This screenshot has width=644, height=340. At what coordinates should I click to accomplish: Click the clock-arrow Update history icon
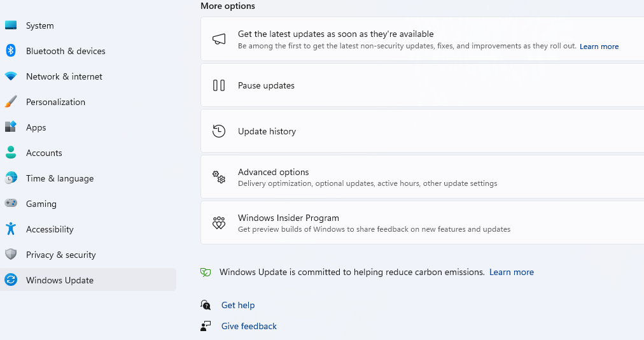click(x=219, y=131)
